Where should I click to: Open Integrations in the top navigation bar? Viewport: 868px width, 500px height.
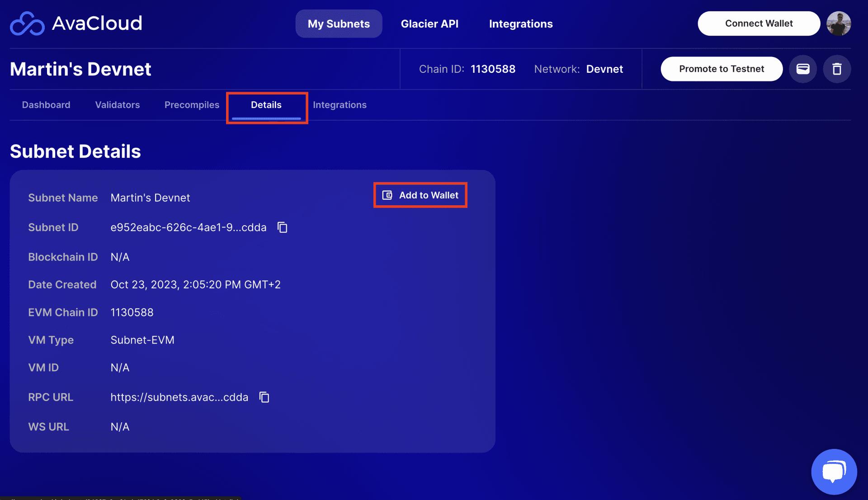(521, 24)
